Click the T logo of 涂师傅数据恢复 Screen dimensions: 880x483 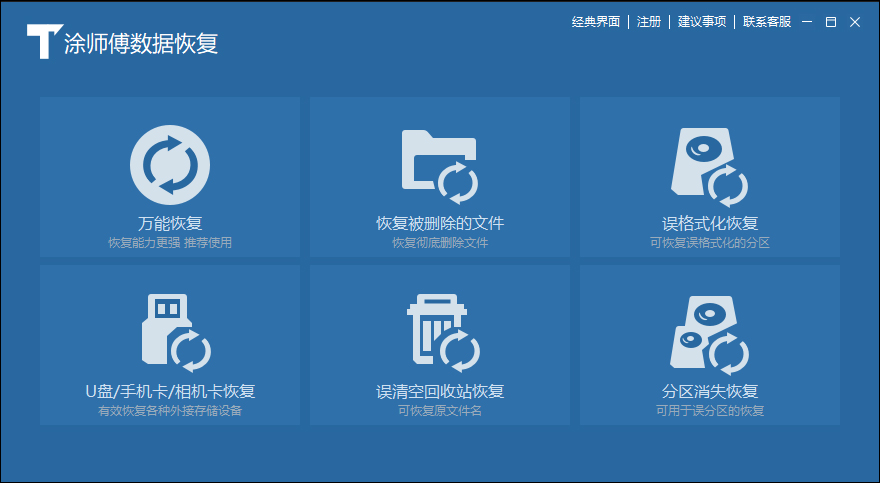[x=44, y=41]
